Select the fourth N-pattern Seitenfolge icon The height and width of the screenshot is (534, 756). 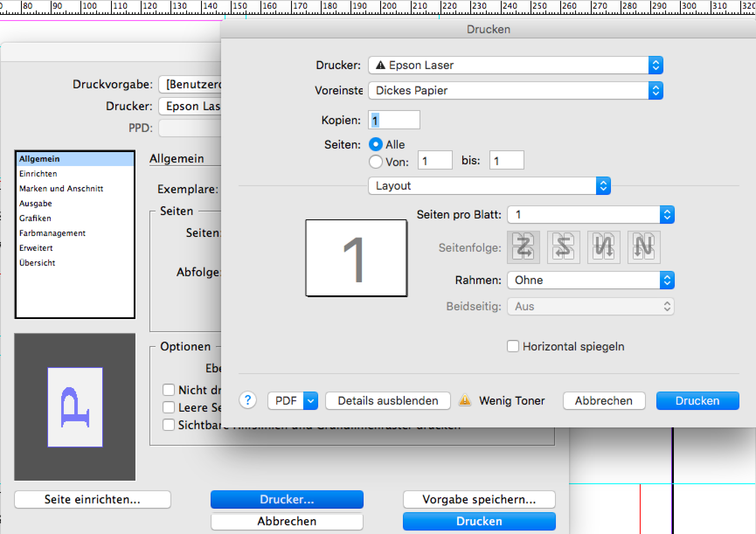coord(644,247)
